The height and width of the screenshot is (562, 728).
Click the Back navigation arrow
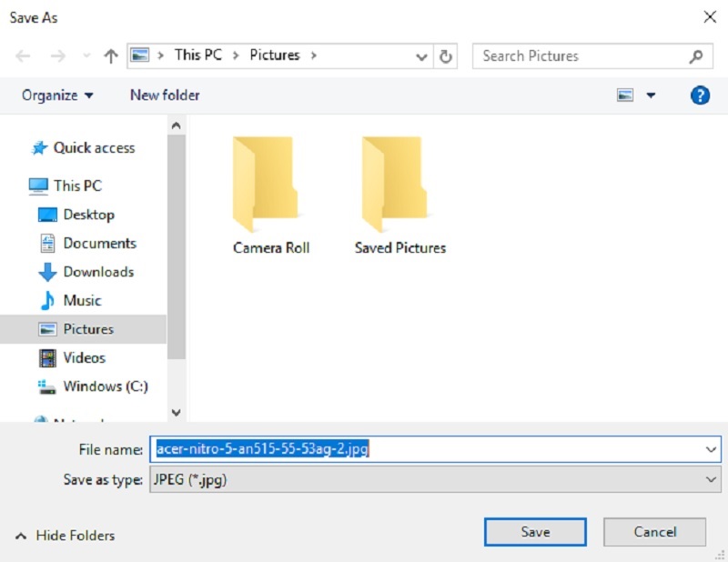point(24,56)
